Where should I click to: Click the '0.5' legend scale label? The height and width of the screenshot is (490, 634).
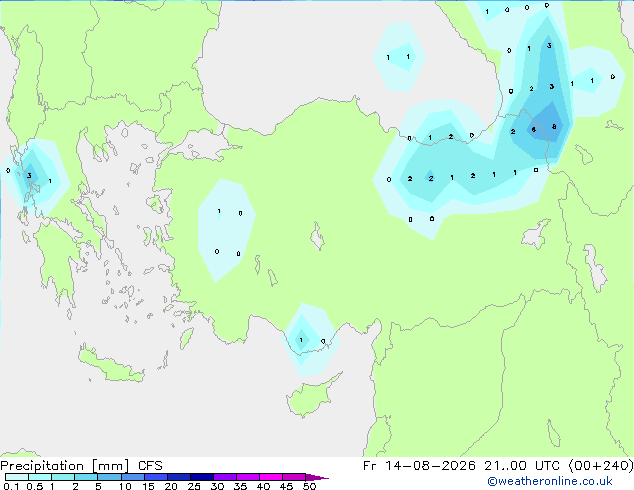pos(35,486)
